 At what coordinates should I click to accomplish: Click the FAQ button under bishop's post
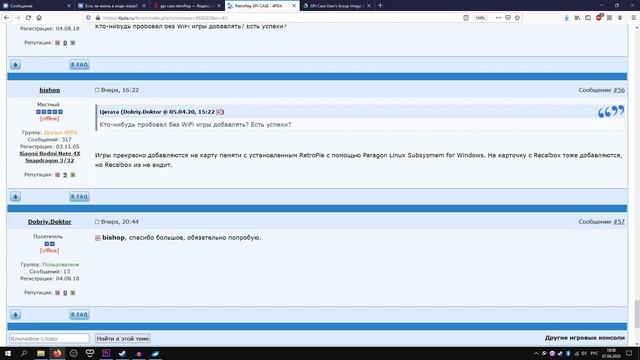click(x=79, y=196)
